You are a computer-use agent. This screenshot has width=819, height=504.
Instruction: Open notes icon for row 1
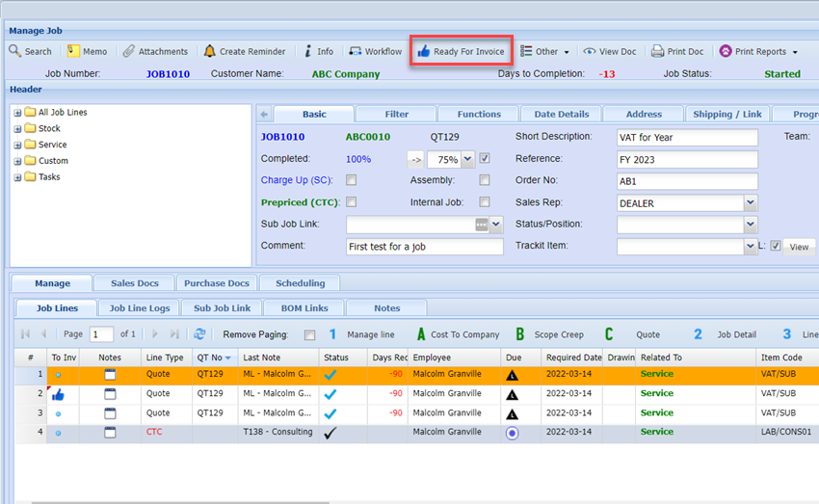[110, 374]
